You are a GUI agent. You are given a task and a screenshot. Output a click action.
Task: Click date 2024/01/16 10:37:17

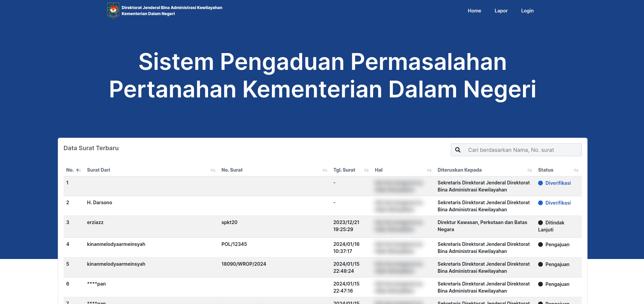point(346,248)
